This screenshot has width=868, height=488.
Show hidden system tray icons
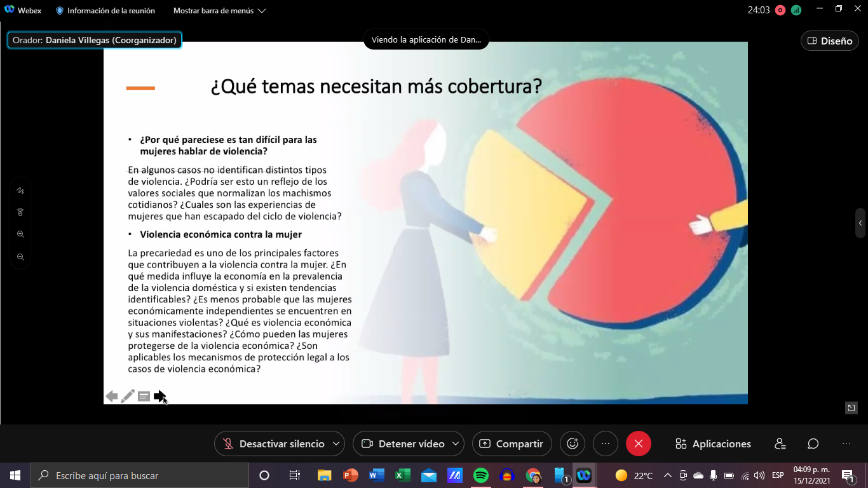[x=668, y=475]
